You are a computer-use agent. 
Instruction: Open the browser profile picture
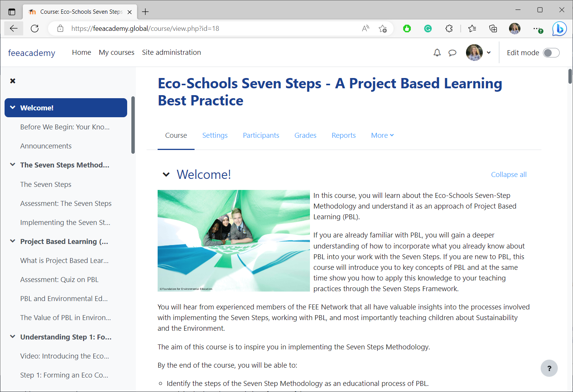pos(514,29)
